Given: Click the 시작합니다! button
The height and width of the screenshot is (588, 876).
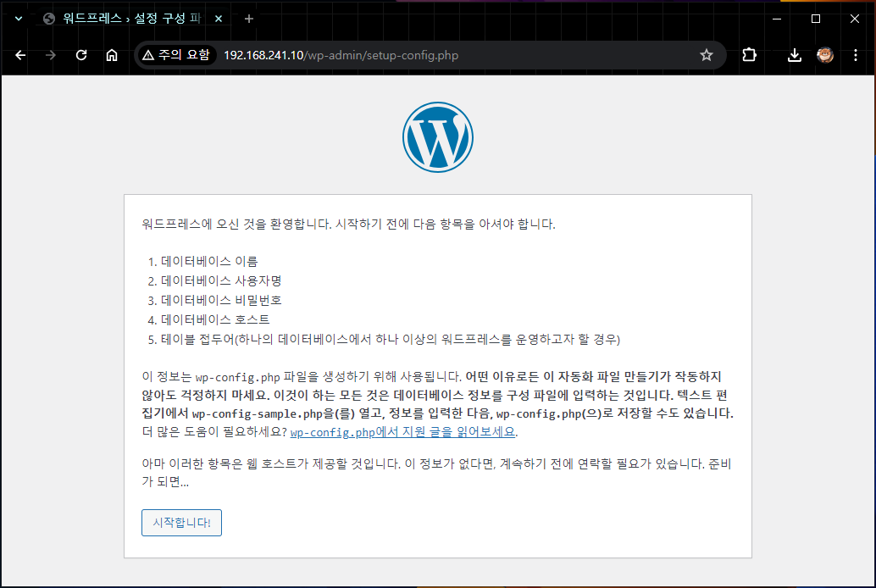Looking at the screenshot, I should [181, 523].
